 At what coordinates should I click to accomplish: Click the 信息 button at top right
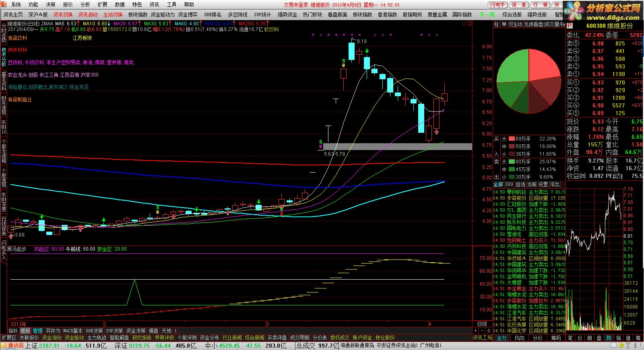click(x=519, y=5)
